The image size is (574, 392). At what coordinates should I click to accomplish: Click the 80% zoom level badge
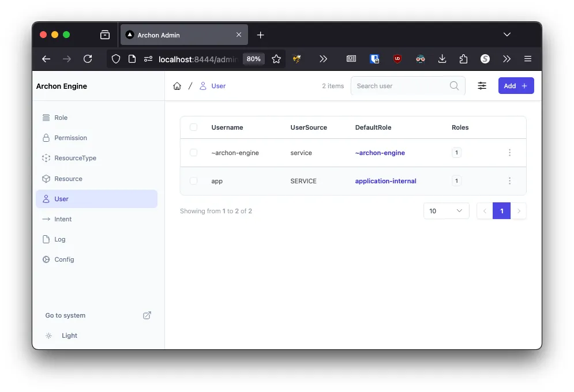tap(254, 59)
